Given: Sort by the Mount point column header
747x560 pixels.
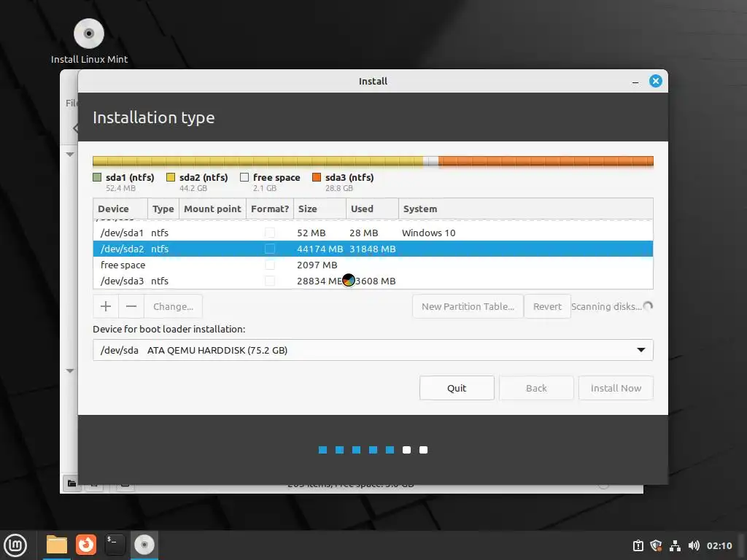Looking at the screenshot, I should [x=212, y=209].
